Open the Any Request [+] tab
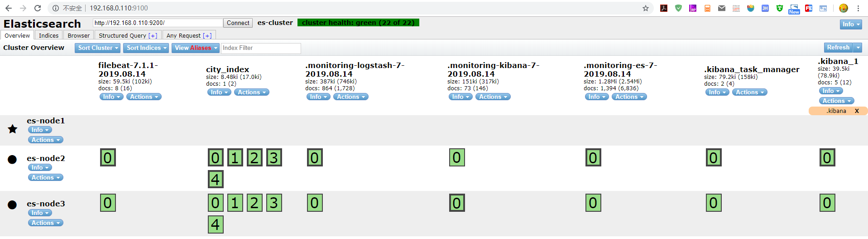 [x=189, y=35]
